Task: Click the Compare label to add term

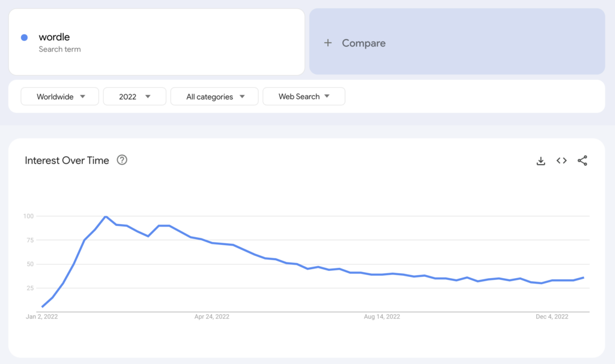Action: [363, 43]
